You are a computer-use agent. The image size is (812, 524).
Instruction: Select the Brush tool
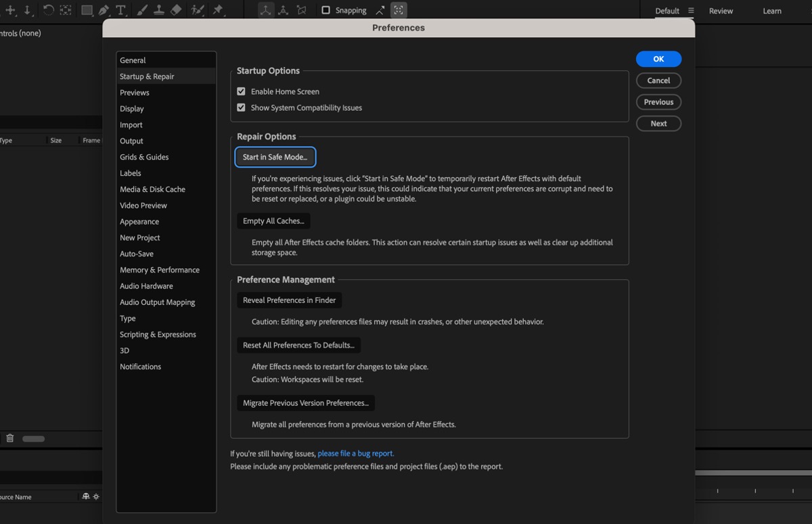(x=143, y=10)
